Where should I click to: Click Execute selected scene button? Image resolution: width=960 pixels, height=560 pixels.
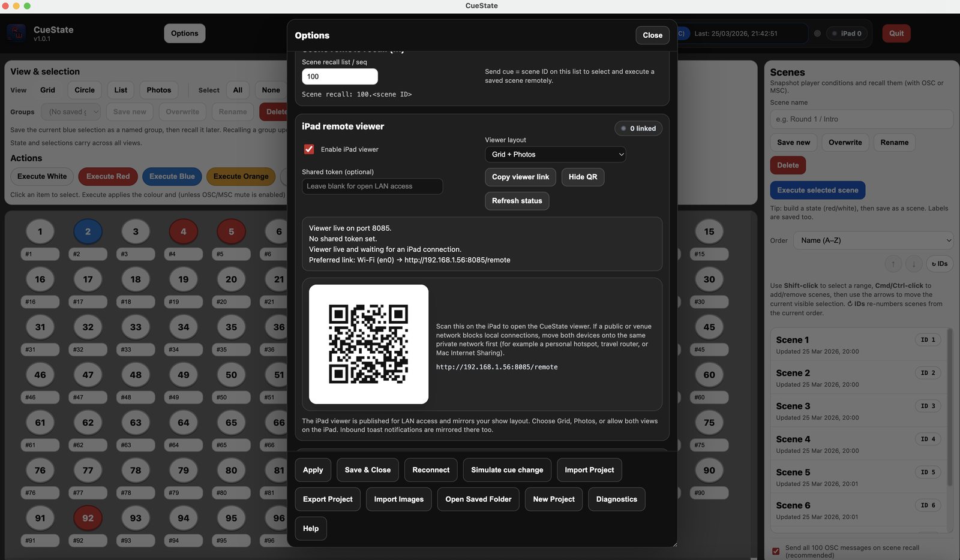818,190
